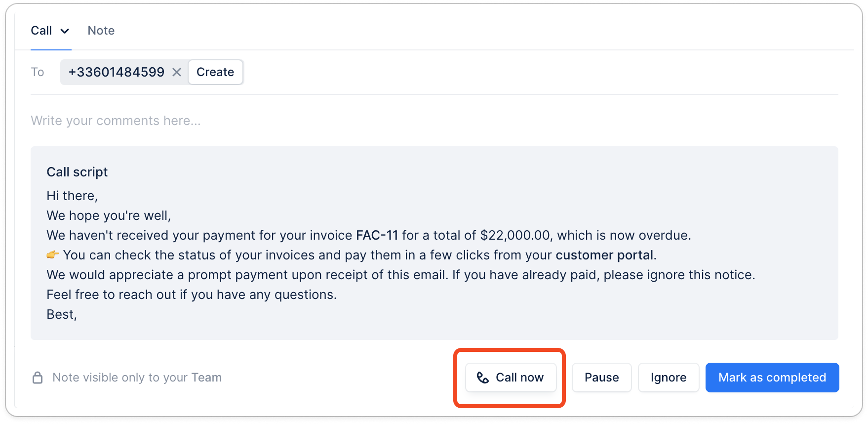The height and width of the screenshot is (424, 868).
Task: Click the pointing hand emoji in script
Action: pos(53,255)
